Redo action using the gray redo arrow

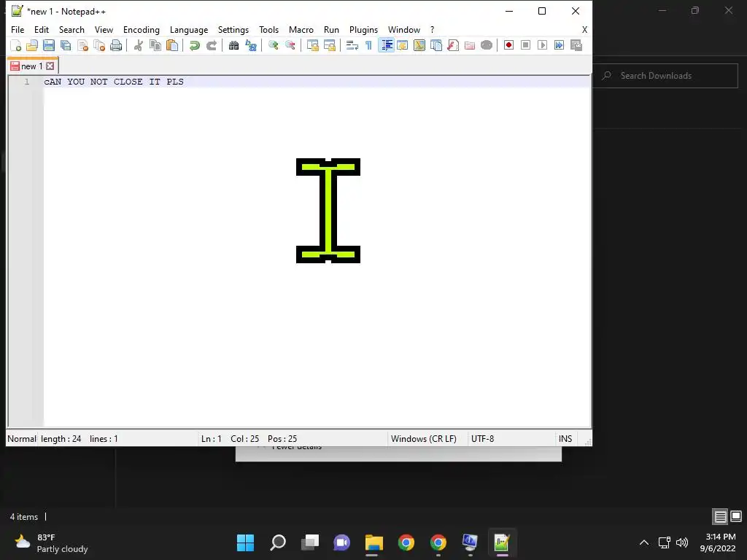point(212,46)
